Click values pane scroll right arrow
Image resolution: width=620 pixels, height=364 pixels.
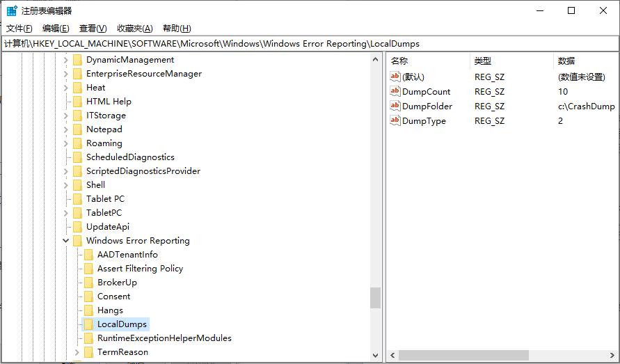pos(612,355)
